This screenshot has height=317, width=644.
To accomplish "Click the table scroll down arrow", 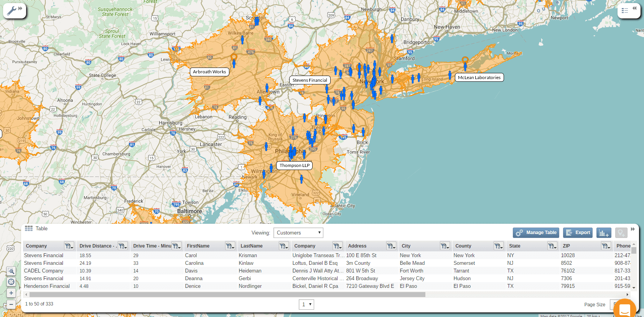I will [634, 287].
